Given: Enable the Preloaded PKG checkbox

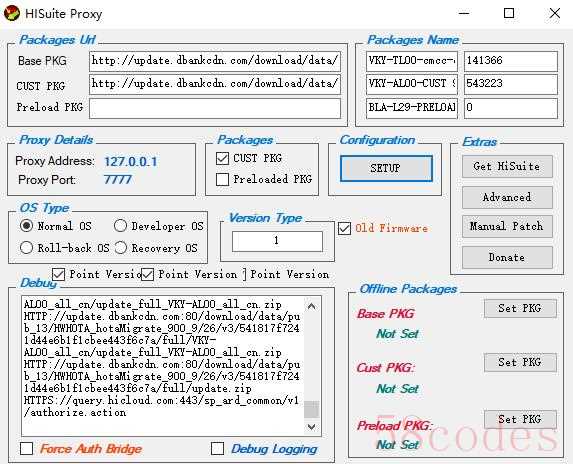Looking at the screenshot, I should click(222, 179).
